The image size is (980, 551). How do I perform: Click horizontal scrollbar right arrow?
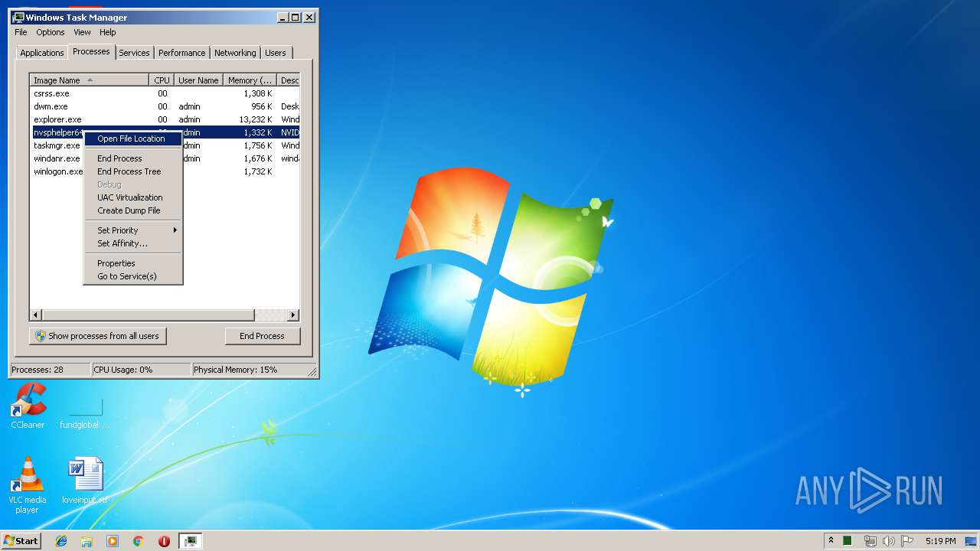click(x=293, y=315)
